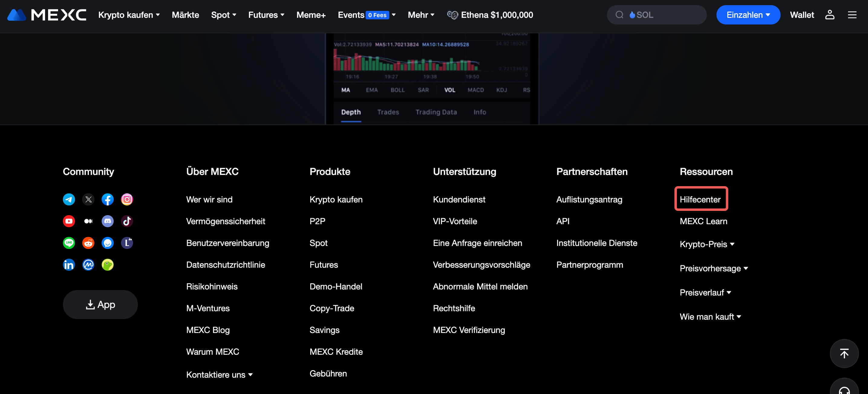This screenshot has height=394, width=868.
Task: Open the Einzahlen dropdown button
Action: pos(748,15)
